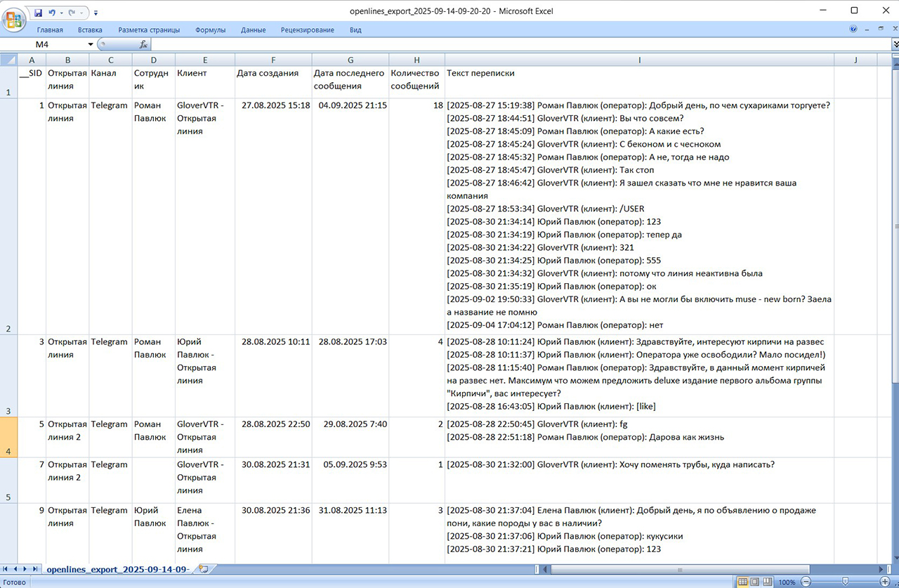This screenshot has height=588, width=899.
Task: Click the Insert Worksheet icon beside sheet tab
Action: point(204,569)
